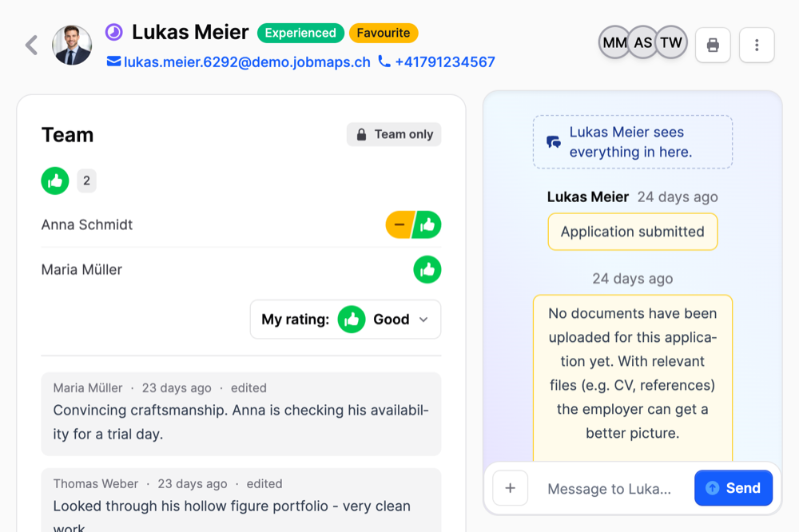Click the green thumbs-up summary icon
799x532 pixels.
55,181
